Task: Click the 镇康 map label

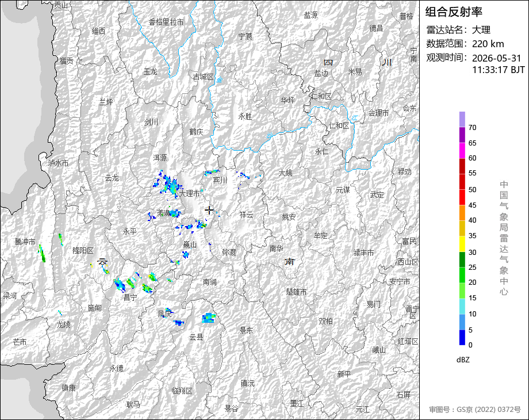Action: point(68,388)
